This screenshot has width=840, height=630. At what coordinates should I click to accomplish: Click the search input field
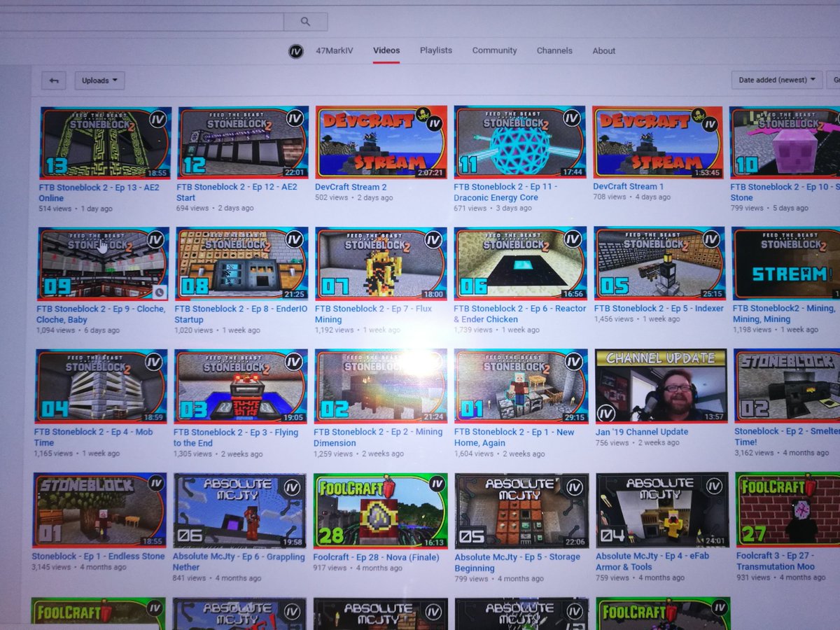(141, 22)
